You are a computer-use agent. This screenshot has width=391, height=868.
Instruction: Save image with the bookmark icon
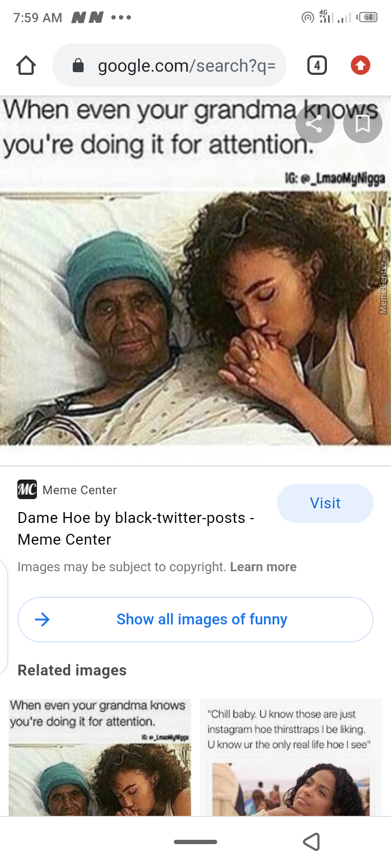coord(363,124)
